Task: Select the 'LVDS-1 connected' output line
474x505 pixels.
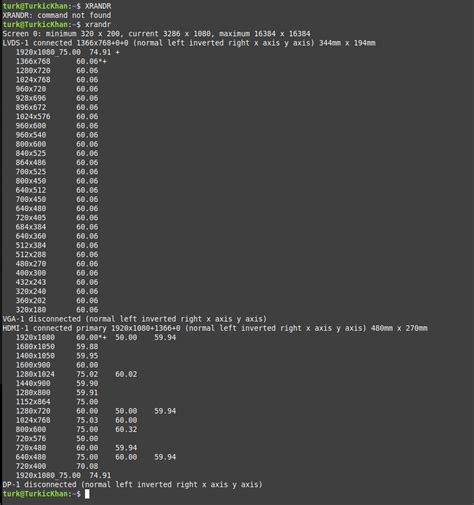Action: 189,43
